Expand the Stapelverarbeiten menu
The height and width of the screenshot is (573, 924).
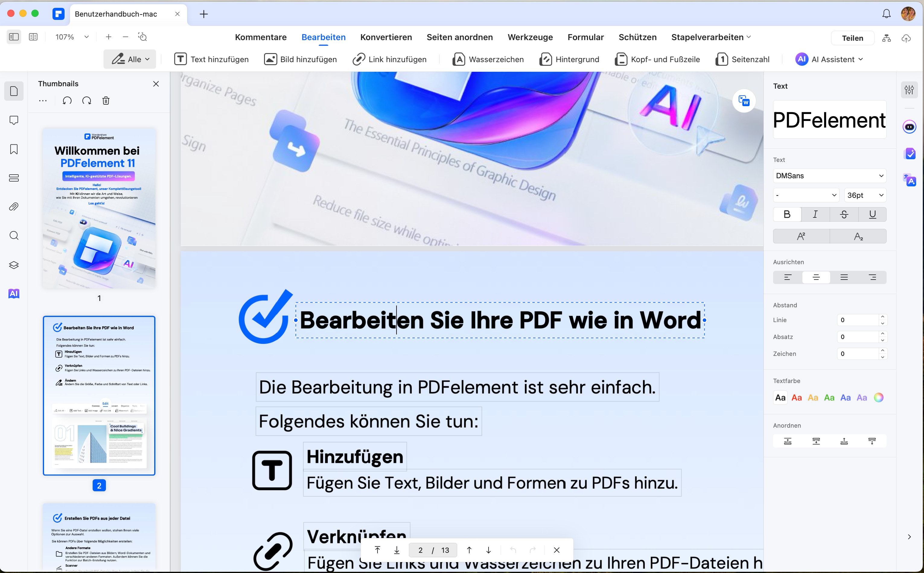point(711,37)
